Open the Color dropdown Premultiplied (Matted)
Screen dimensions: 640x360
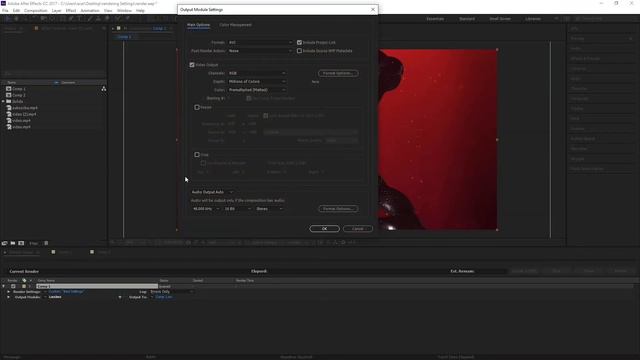click(x=257, y=90)
